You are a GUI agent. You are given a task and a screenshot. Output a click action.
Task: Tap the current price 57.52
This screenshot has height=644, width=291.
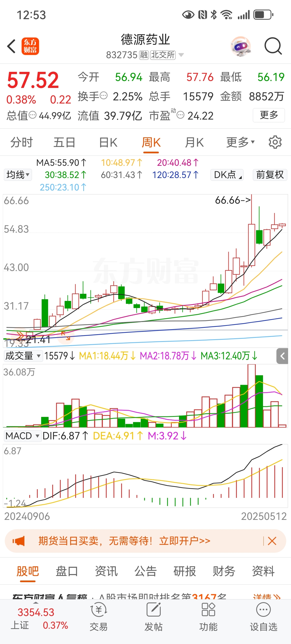click(33, 80)
